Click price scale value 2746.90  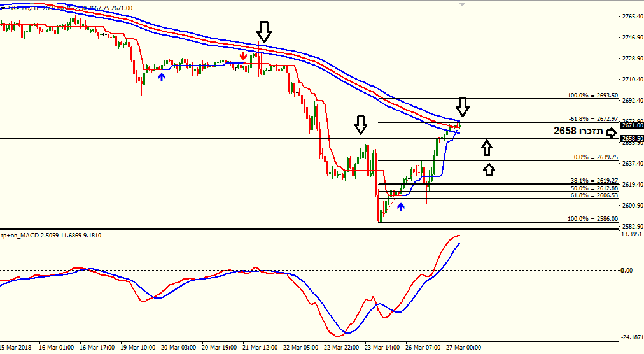(633, 38)
